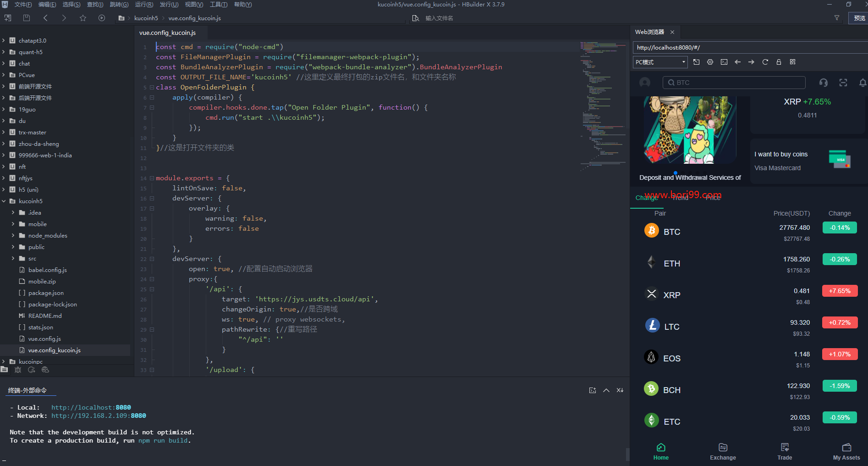Open the localhost:8080 link in the terminal

point(91,407)
